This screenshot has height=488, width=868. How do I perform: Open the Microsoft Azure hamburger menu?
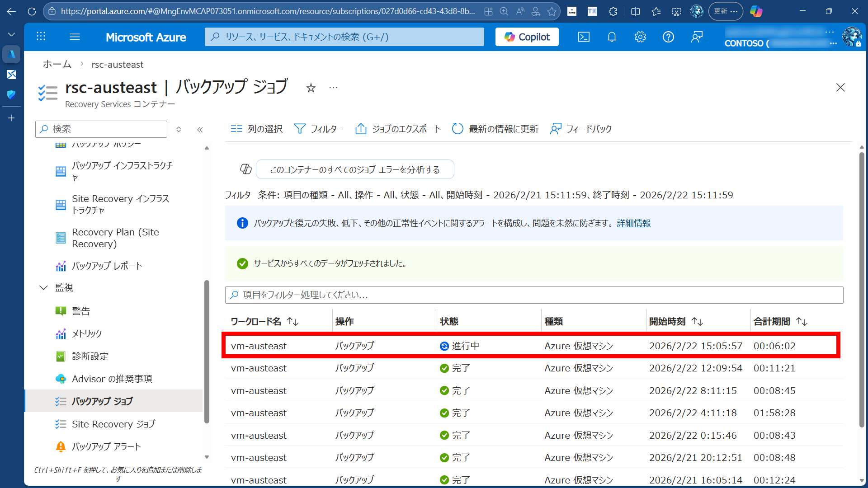[x=75, y=37]
